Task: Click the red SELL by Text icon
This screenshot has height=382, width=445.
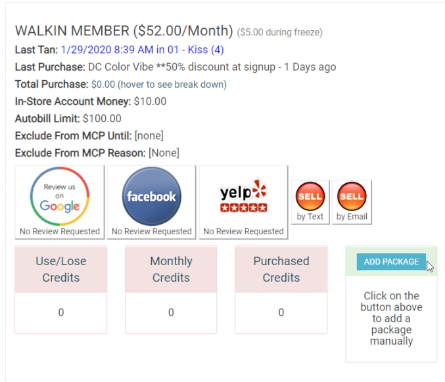Action: pos(310,196)
